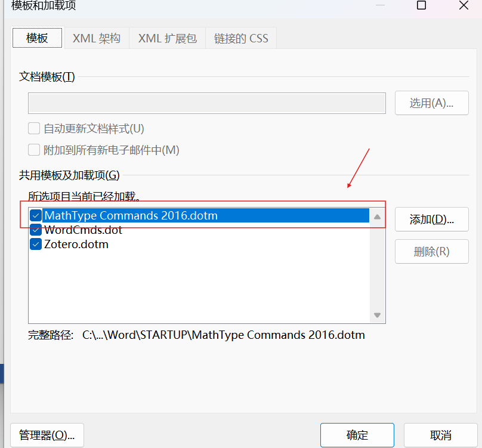Image resolution: width=482 pixels, height=448 pixels.
Task: Uncheck the WordCmds.dot checkbox
Action: [36, 230]
